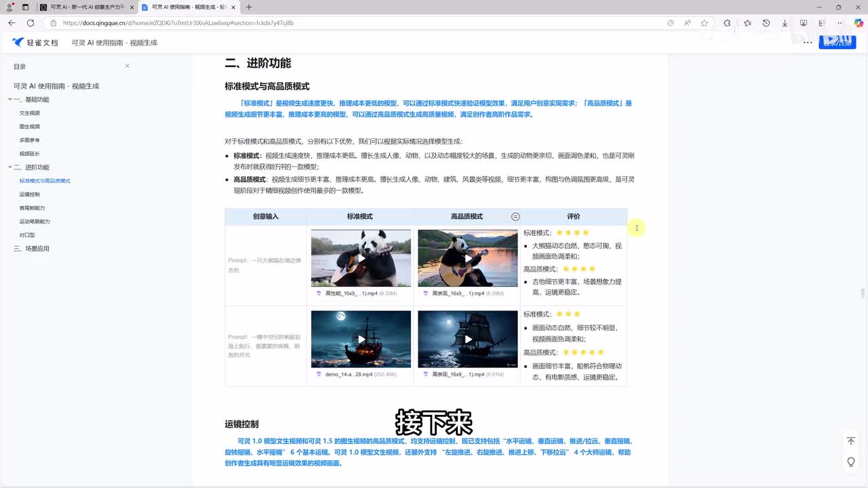Open the Copilot sidebar icon
This screenshot has height=488, width=868.
(859, 22)
